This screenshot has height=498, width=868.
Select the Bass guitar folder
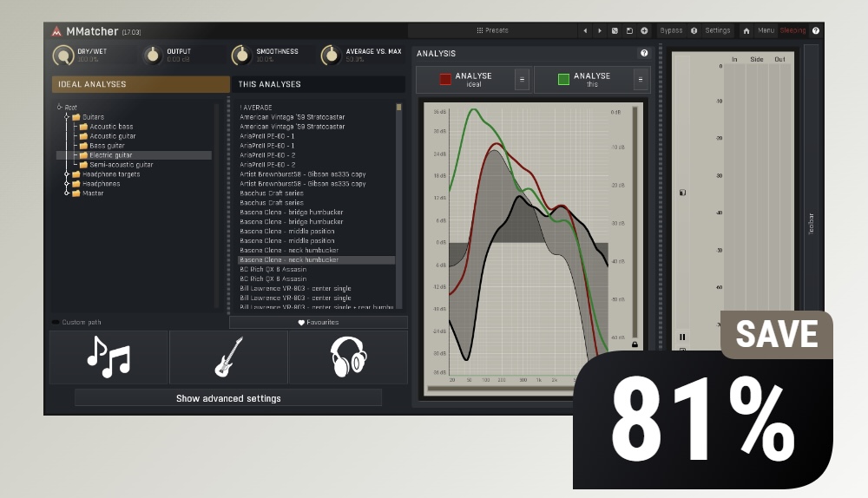click(107, 146)
